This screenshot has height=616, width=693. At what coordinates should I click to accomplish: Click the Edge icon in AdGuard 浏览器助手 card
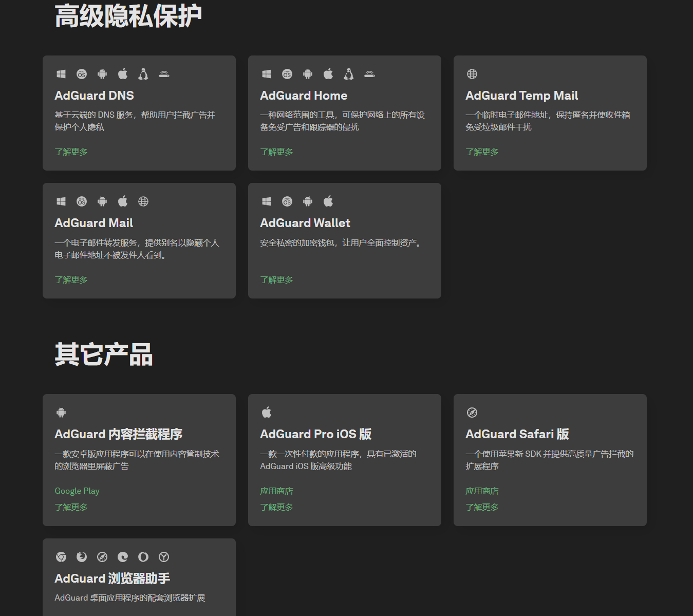pyautogui.click(x=123, y=557)
